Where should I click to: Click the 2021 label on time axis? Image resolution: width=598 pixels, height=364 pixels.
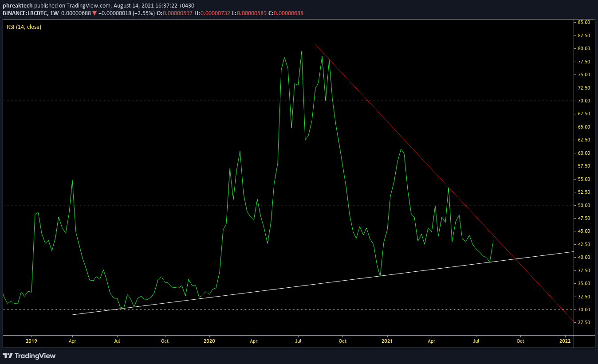[387, 341]
